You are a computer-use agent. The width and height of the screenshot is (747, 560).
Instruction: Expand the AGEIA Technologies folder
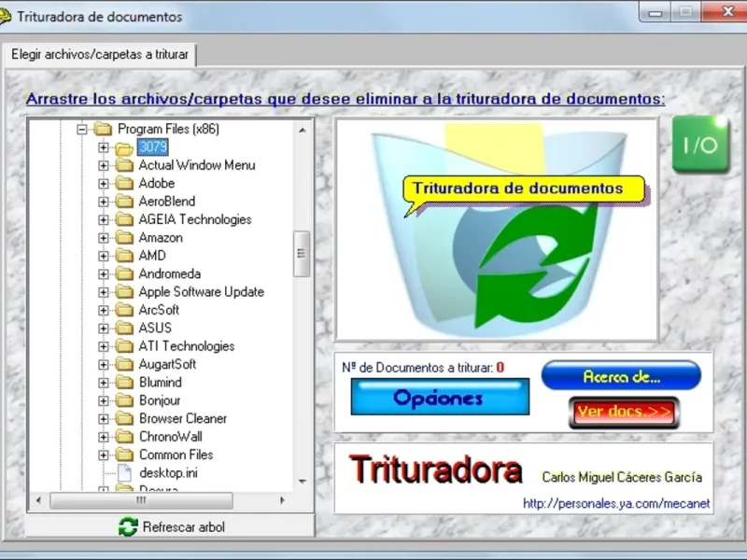pyautogui.click(x=103, y=220)
